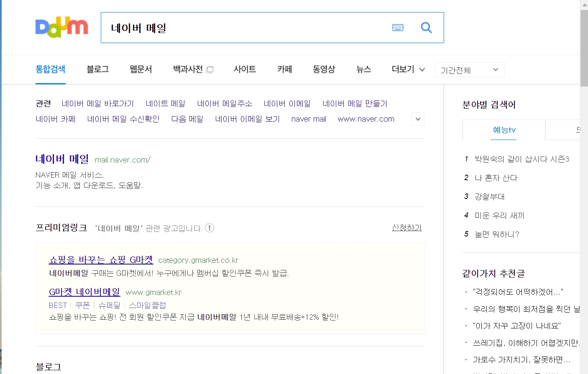The height and width of the screenshot is (374, 588).
Task: Click the 스마일클럽 sublink
Action: pyautogui.click(x=147, y=305)
